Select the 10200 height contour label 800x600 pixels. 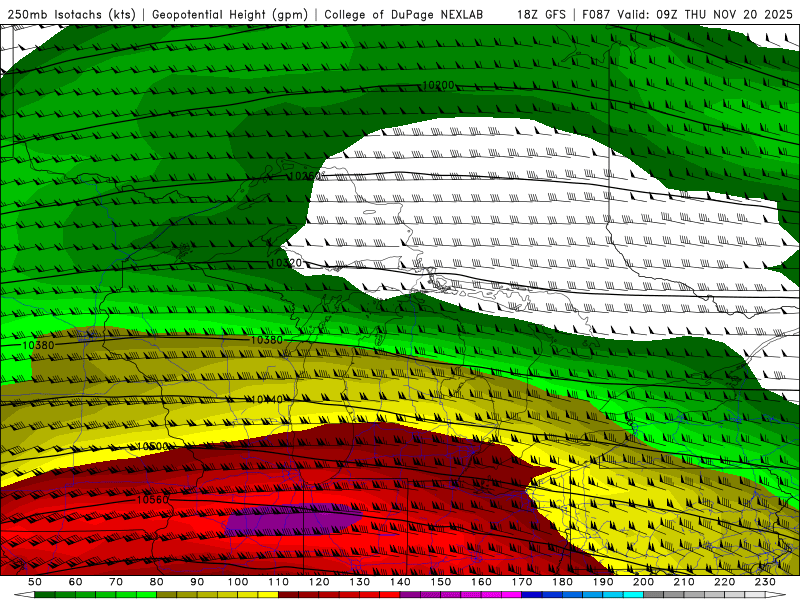point(439,85)
